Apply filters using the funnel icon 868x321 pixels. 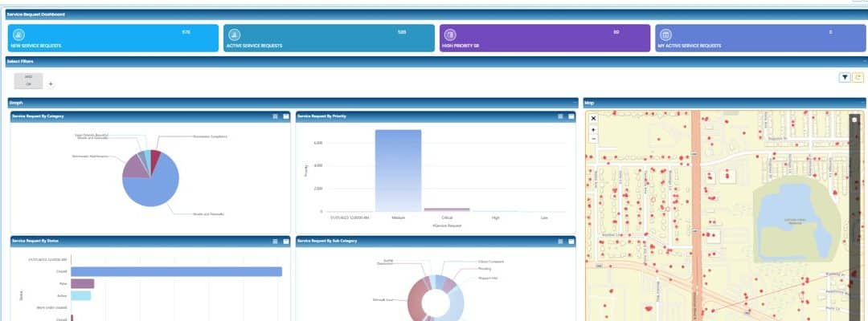click(x=845, y=77)
